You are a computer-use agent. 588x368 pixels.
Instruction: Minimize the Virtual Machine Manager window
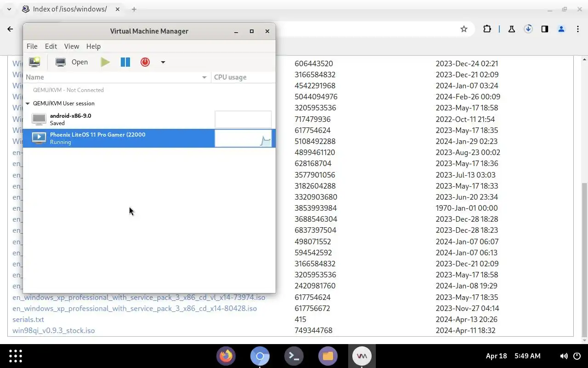point(236,31)
